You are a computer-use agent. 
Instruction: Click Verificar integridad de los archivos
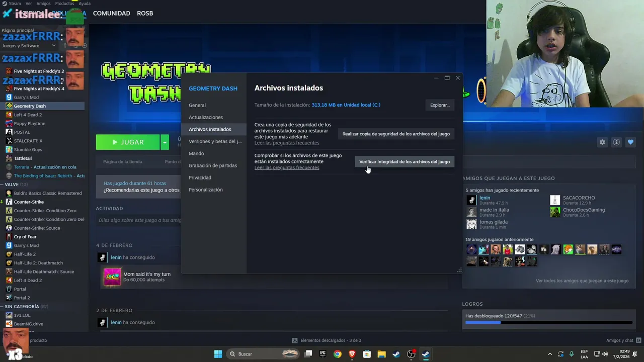pos(405,161)
